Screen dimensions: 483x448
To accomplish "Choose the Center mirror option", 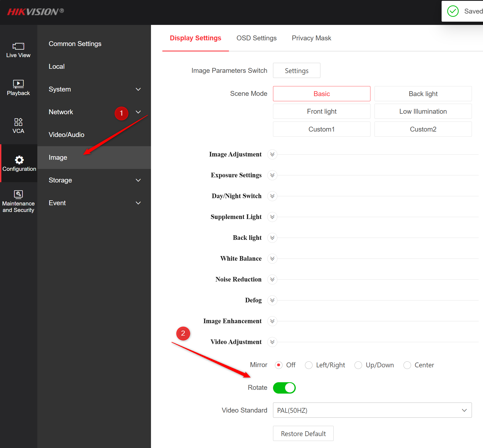I will click(x=407, y=365).
